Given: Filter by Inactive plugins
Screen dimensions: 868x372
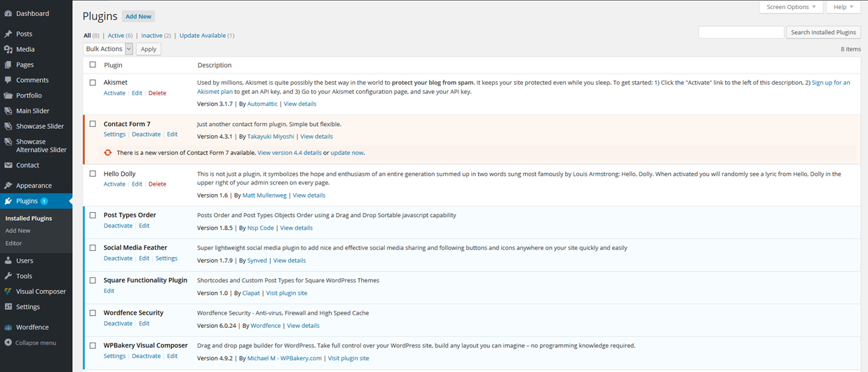Looking at the screenshot, I should [151, 35].
